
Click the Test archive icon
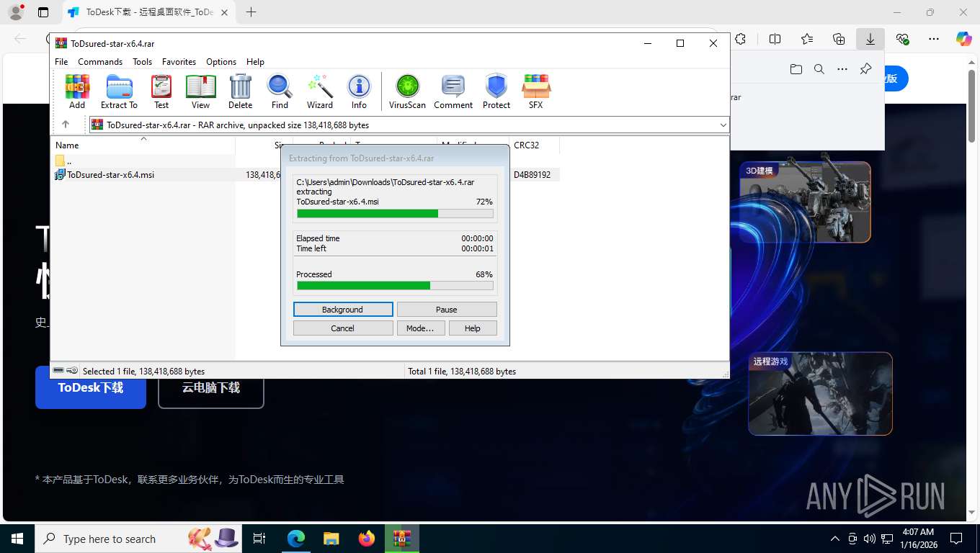click(161, 91)
